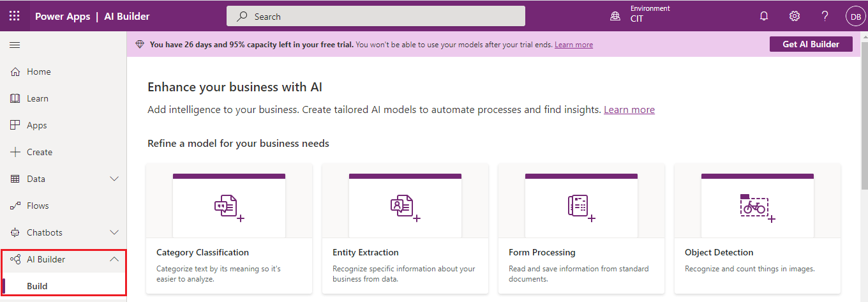Viewport: 868px width, 302px height.
Task: Click the AI Builder nodes icon
Action: click(15, 259)
